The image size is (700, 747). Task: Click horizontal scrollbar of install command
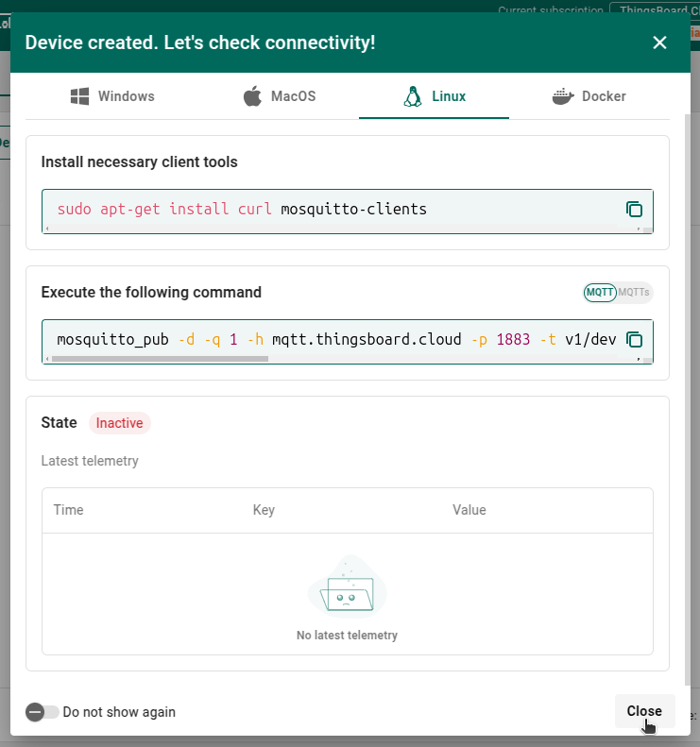[343, 229]
